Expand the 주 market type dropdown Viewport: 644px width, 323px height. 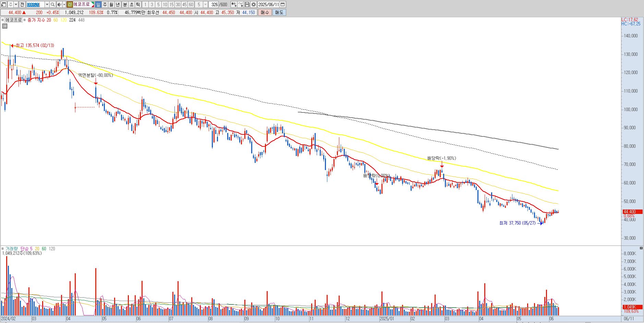[16, 4]
